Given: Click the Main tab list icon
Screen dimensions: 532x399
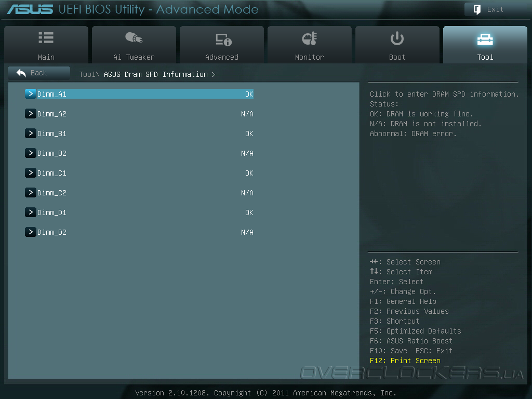Looking at the screenshot, I should [x=46, y=38].
